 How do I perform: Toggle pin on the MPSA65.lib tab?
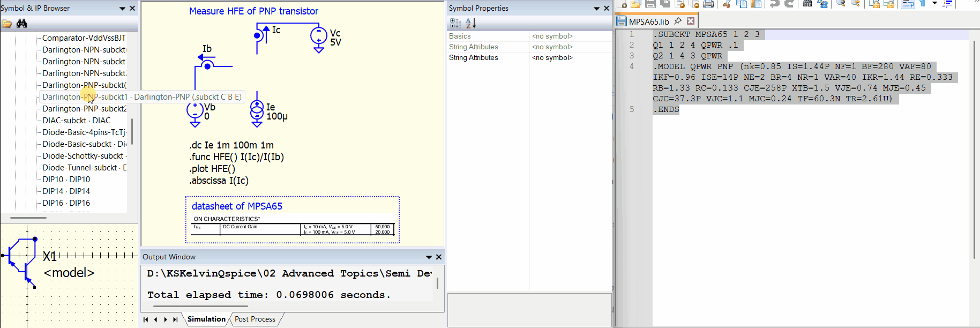point(678,21)
